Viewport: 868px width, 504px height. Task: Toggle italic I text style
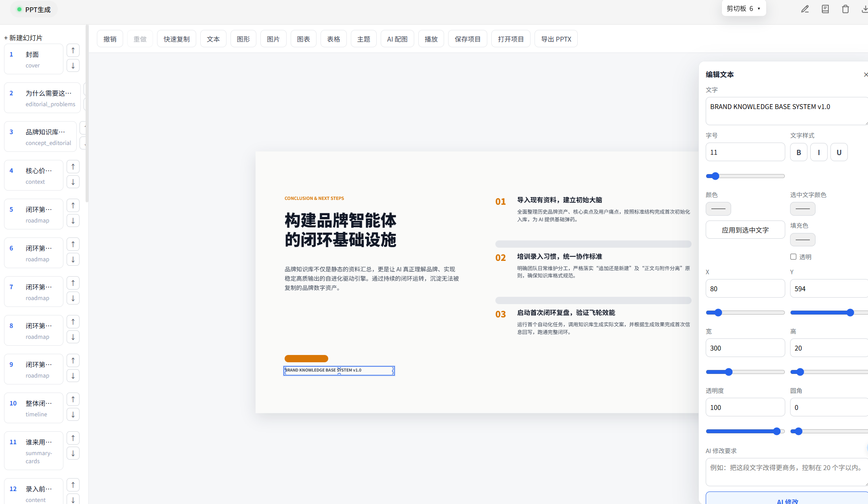(x=819, y=152)
